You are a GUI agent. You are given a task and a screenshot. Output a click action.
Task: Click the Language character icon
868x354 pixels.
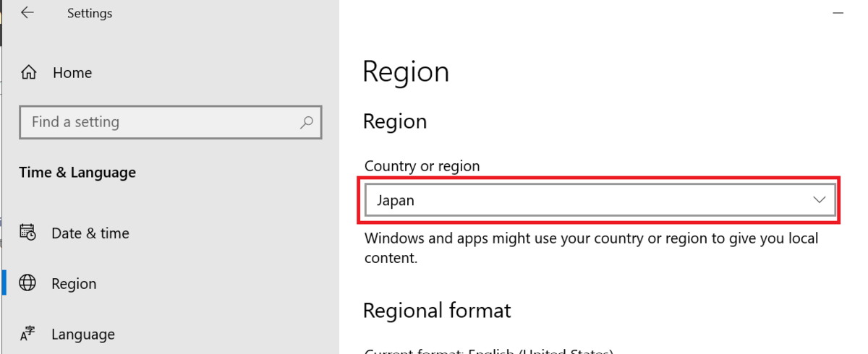pyautogui.click(x=28, y=334)
